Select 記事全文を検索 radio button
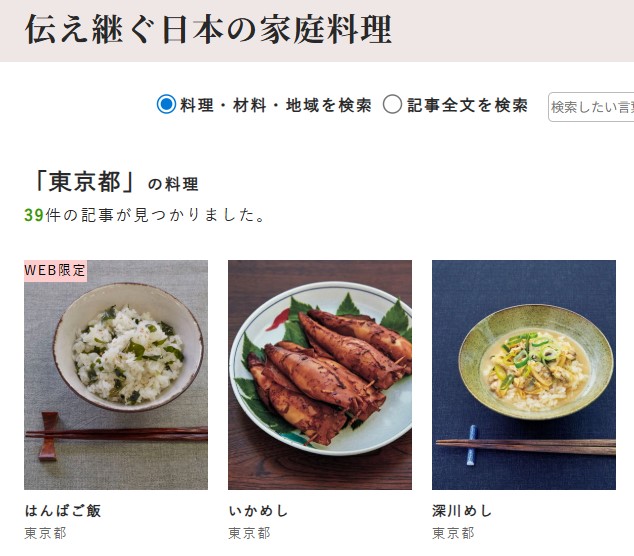 pos(392,104)
